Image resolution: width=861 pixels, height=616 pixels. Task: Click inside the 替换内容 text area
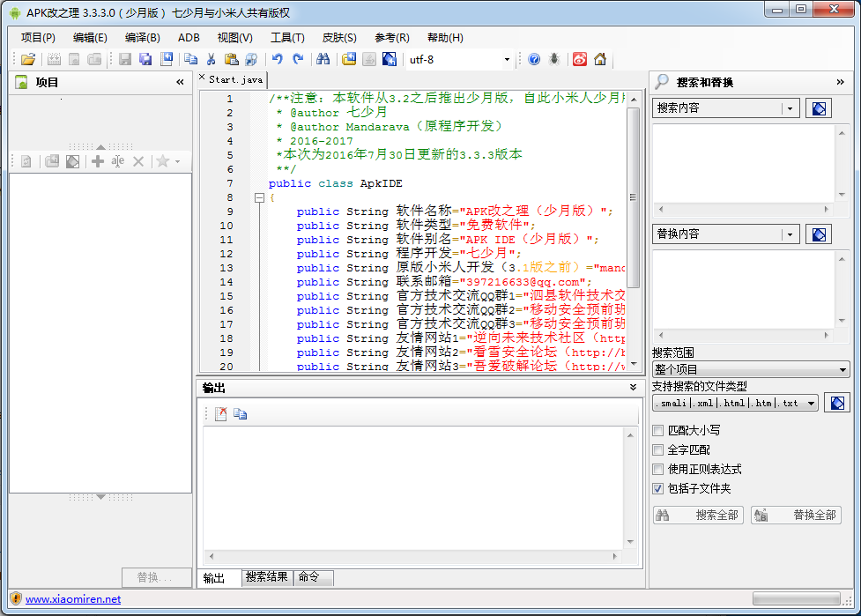pos(744,290)
